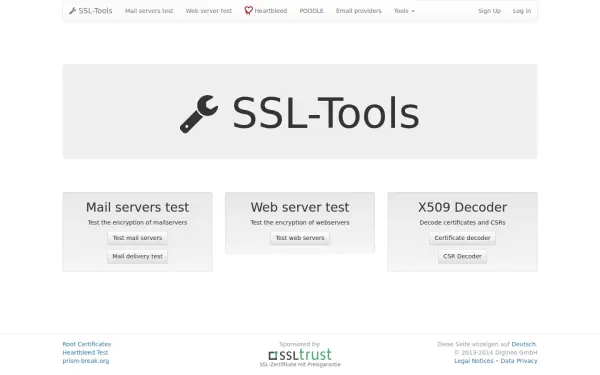The width and height of the screenshot is (600, 375).
Task: Go to POODLE page in navbar
Action: (x=311, y=11)
